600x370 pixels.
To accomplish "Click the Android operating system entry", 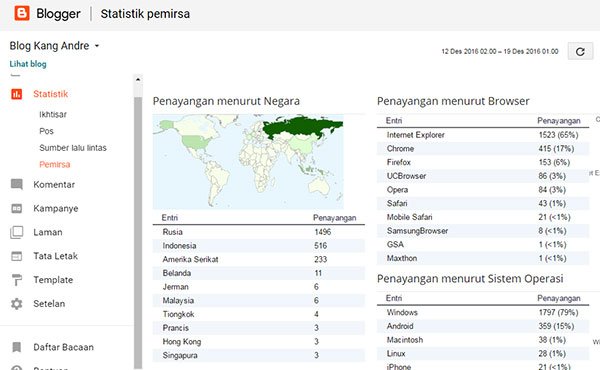I will pyautogui.click(x=400, y=326).
